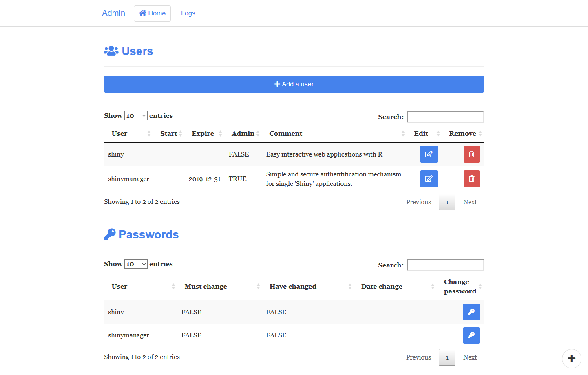Click the Users section people icon
The image size is (588, 375).
point(111,51)
